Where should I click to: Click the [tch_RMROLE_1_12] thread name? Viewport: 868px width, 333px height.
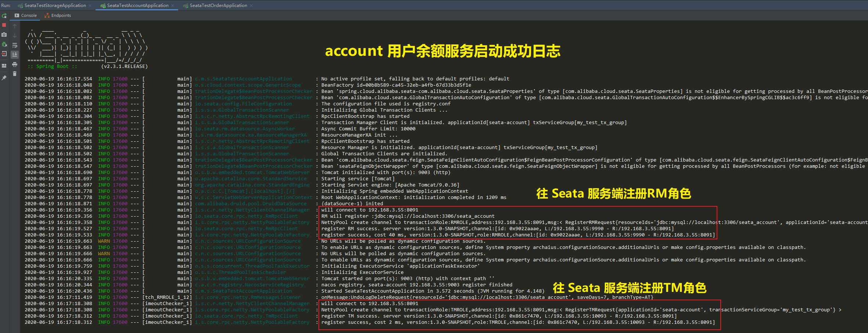tap(167, 297)
